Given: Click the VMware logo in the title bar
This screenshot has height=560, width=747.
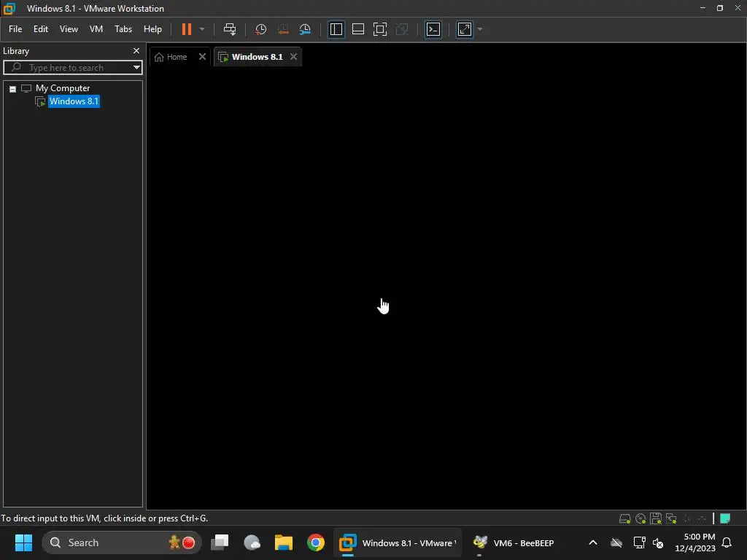Looking at the screenshot, I should coord(9,8).
